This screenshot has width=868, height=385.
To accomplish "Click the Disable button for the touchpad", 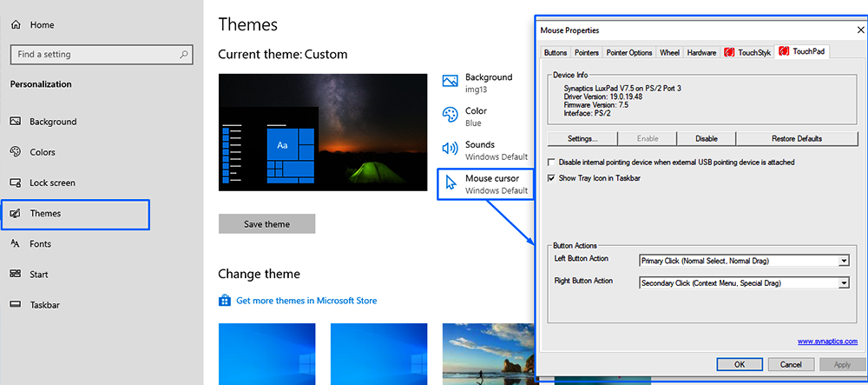I will [707, 138].
